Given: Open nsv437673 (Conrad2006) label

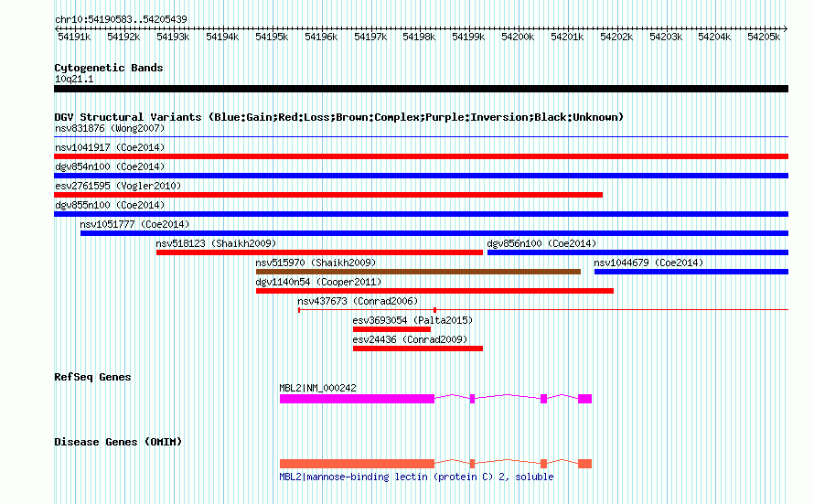Looking at the screenshot, I should click(x=358, y=301).
